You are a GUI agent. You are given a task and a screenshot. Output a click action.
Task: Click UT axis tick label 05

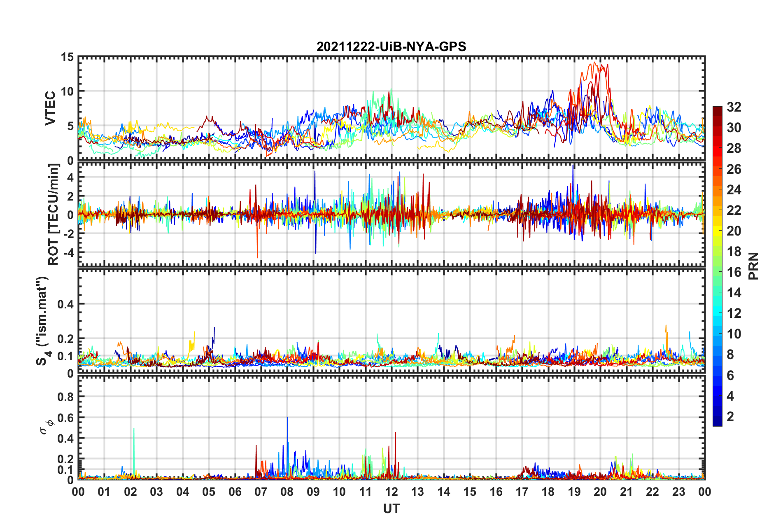tap(209, 492)
